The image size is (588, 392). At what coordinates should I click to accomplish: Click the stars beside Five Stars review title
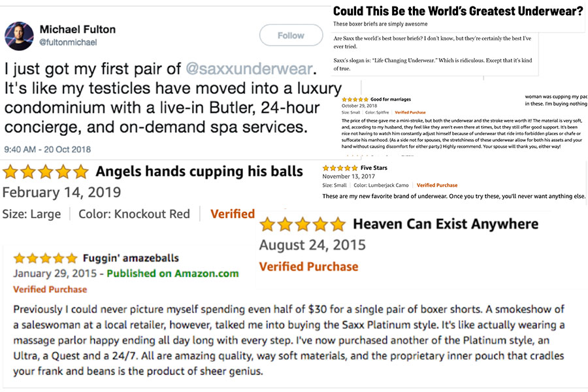coord(340,168)
